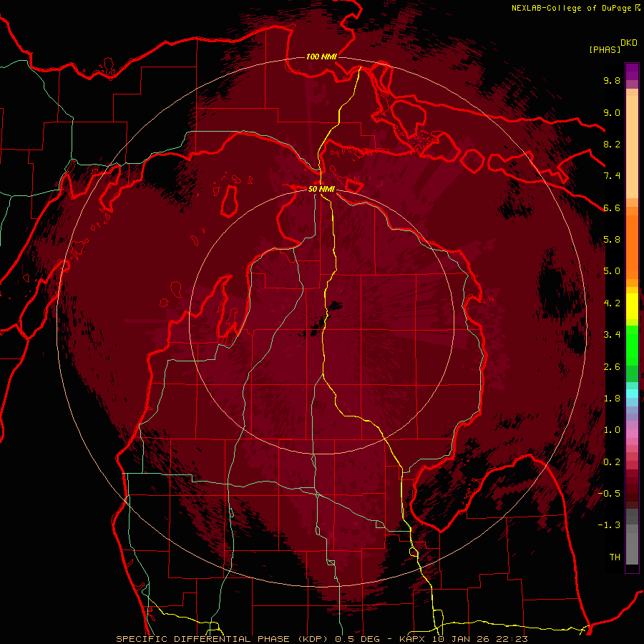This screenshot has width=644, height=644.
Task: Select the cyan band of the color scale
Action: coord(632,394)
